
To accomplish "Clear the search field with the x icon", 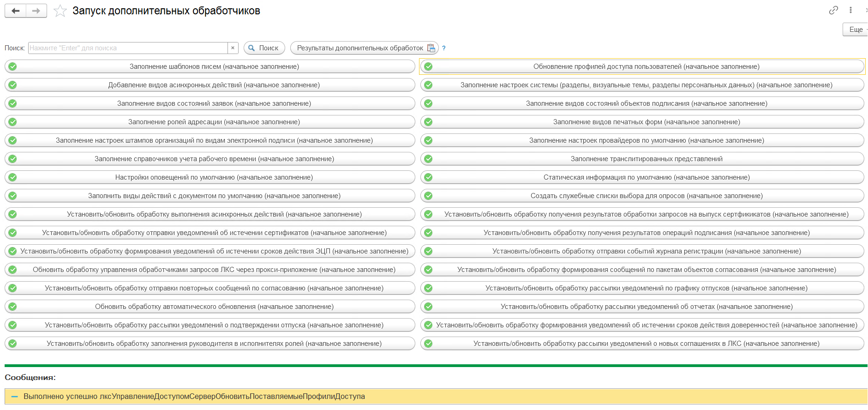I will pos(233,48).
